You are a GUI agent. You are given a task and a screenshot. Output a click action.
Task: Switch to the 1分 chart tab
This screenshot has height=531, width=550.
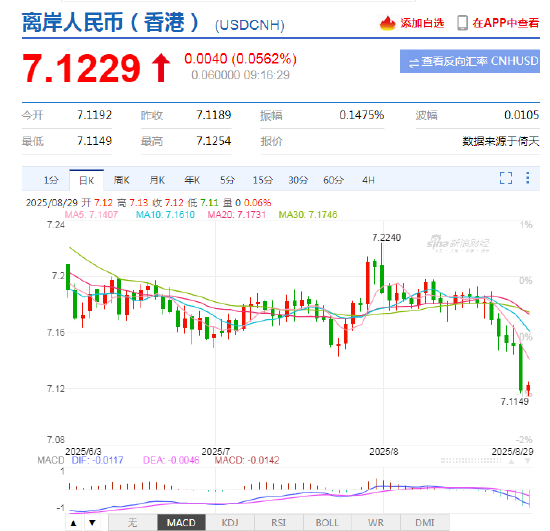[51, 180]
